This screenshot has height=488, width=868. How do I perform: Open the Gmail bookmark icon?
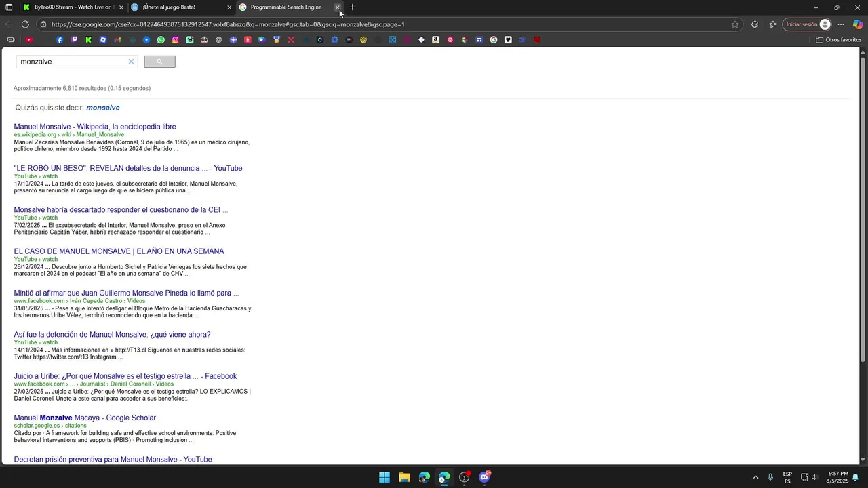coord(117,40)
